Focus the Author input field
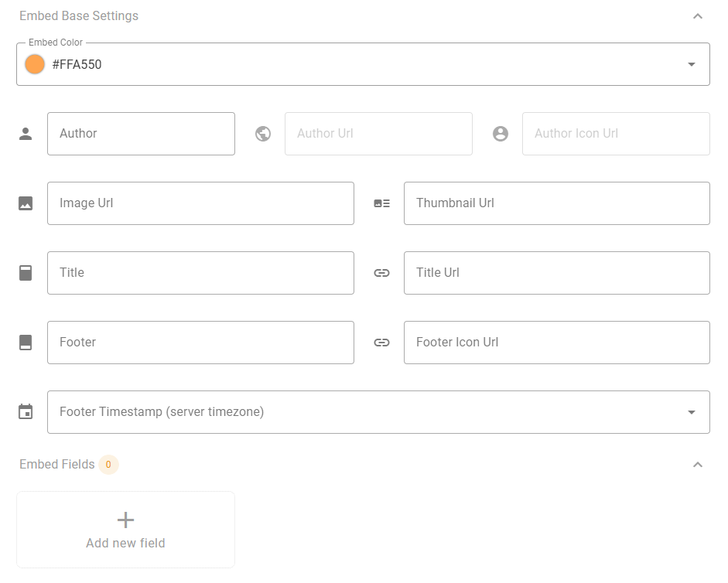 (x=141, y=134)
